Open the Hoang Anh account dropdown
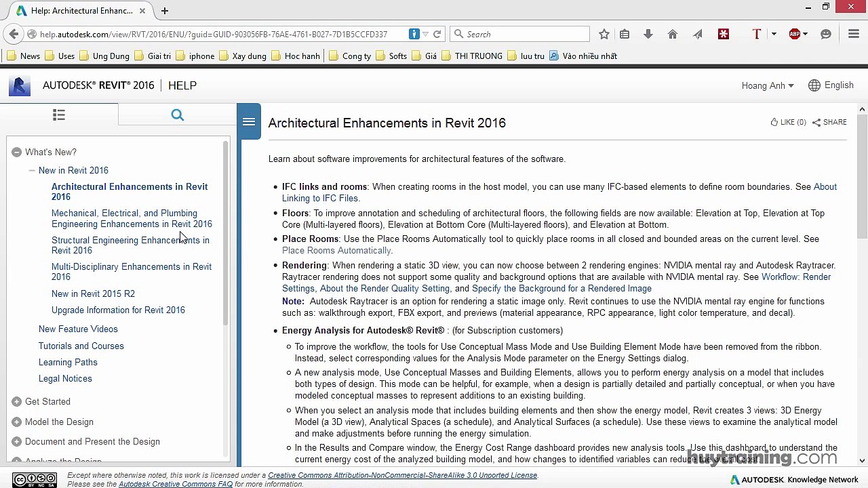868x488 pixels. [768, 85]
